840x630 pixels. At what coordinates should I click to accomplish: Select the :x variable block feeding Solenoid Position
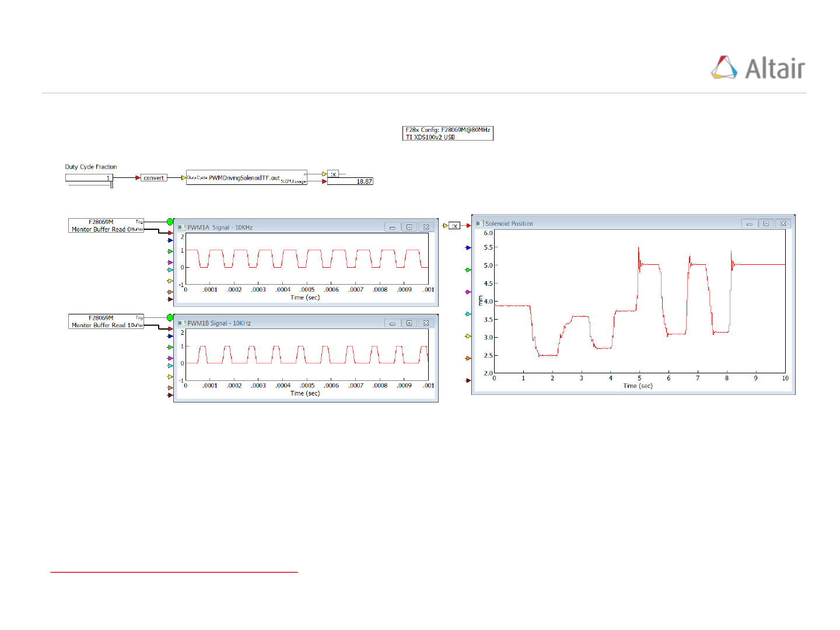454,226
